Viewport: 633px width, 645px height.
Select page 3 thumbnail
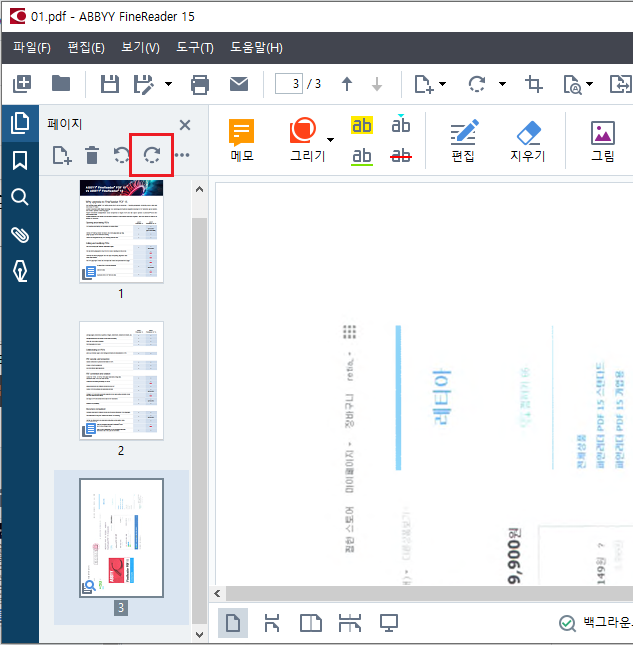tap(121, 538)
